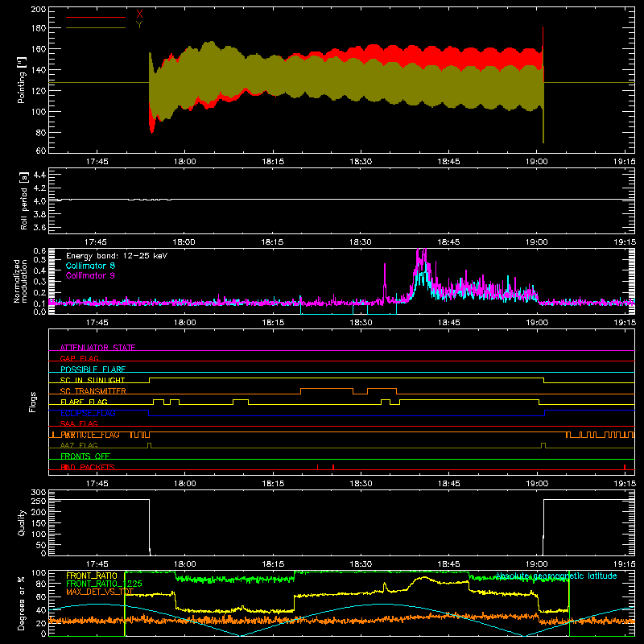Click 250 tick on Quality axis
The height and width of the screenshot is (644, 644).
[38, 502]
